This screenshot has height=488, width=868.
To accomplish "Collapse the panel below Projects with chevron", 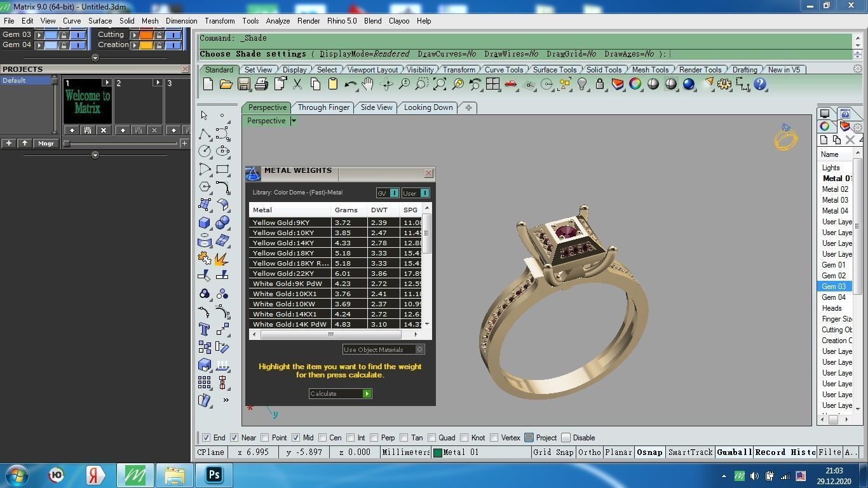I will (95, 154).
